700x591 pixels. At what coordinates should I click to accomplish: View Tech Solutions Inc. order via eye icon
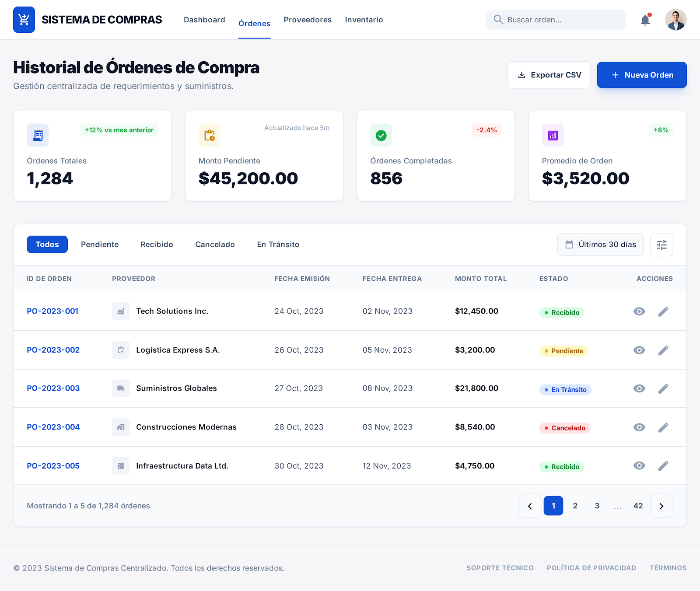(x=639, y=311)
